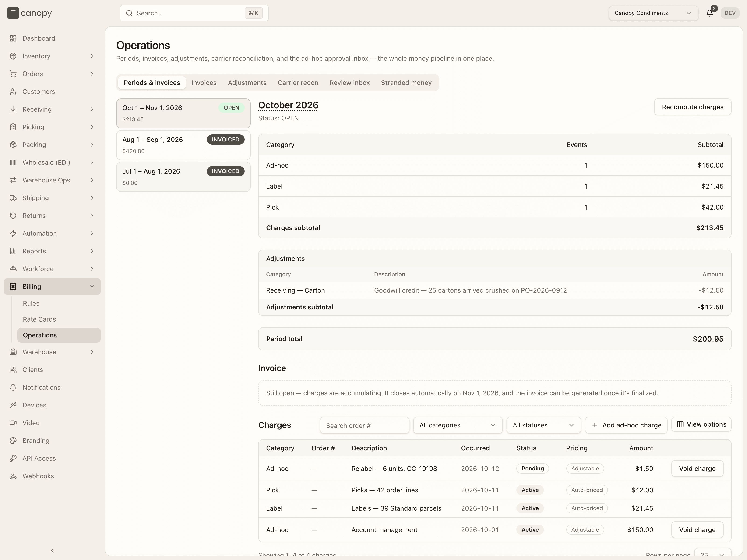Click the search magnifier icon
This screenshot has height=560, width=747.
129,13
